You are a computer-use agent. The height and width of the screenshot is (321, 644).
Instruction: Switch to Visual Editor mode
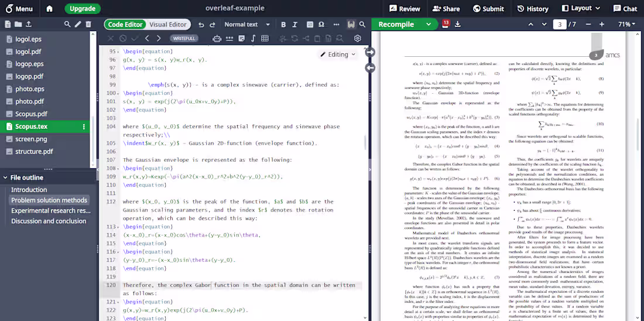[x=168, y=24]
